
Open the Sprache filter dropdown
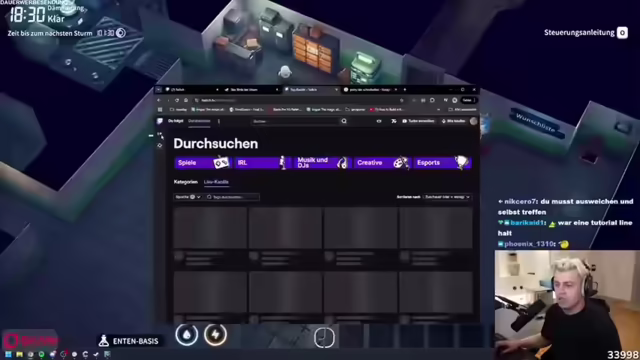click(x=188, y=197)
